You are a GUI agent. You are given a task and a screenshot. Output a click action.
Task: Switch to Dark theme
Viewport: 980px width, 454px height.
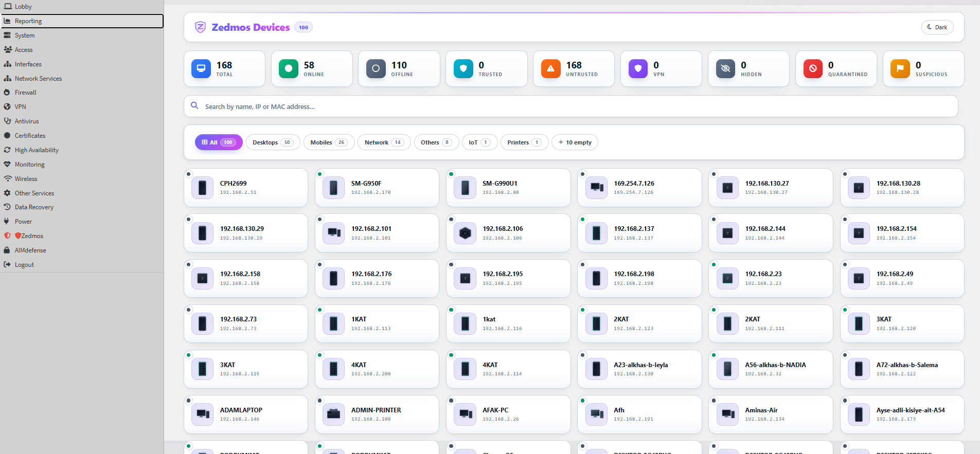pyautogui.click(x=937, y=27)
